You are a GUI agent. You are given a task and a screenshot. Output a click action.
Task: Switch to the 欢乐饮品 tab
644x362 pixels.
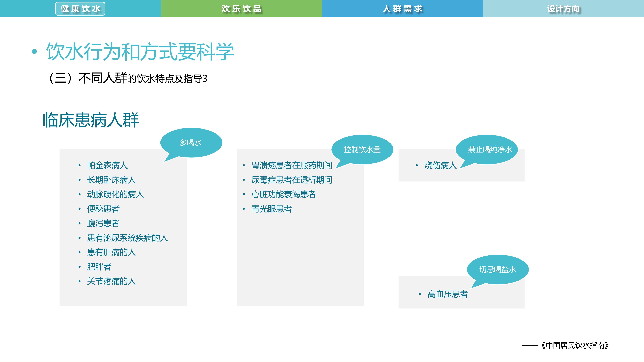[241, 8]
